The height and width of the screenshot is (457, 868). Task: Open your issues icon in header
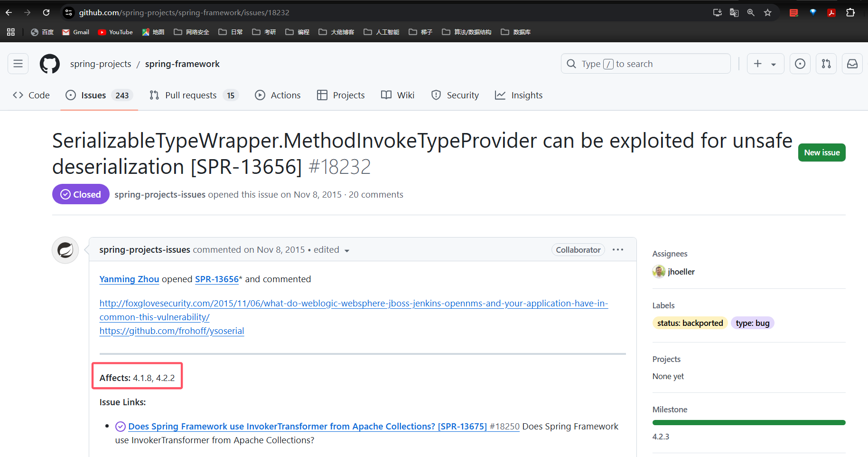point(800,64)
